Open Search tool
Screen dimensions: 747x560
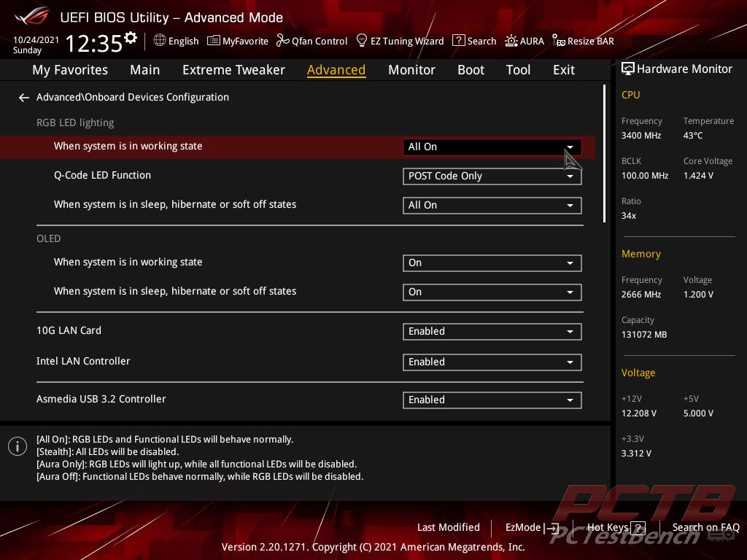pyautogui.click(x=474, y=41)
